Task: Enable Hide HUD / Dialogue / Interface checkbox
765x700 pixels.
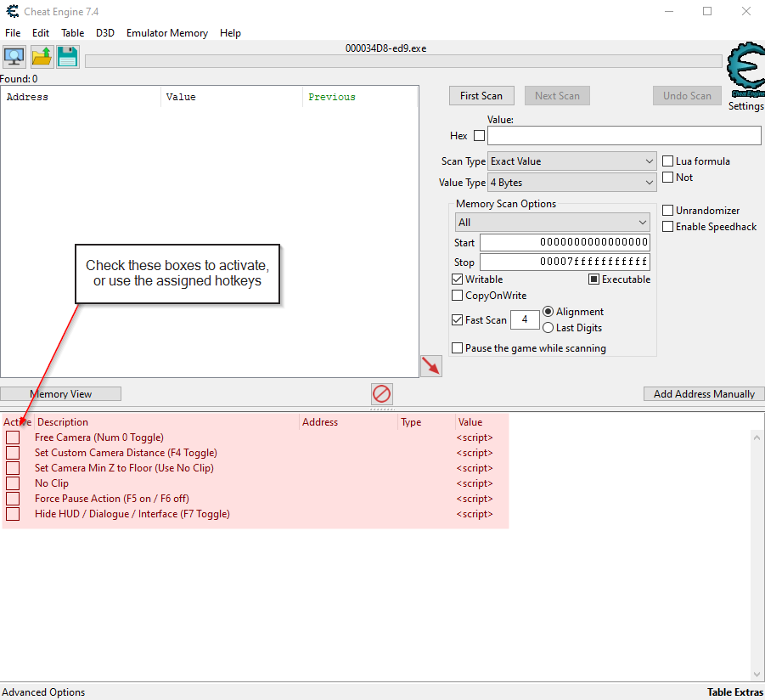Action: (x=13, y=513)
